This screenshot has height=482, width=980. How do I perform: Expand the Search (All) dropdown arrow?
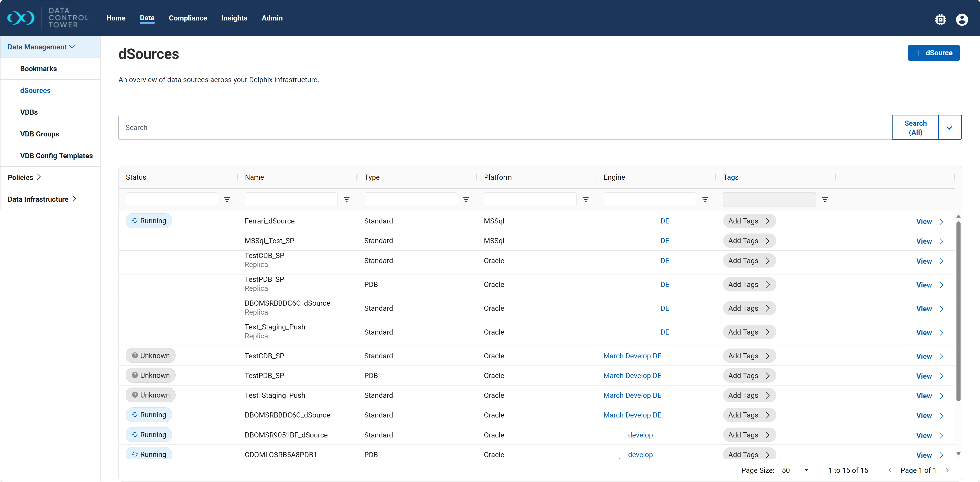tap(949, 127)
